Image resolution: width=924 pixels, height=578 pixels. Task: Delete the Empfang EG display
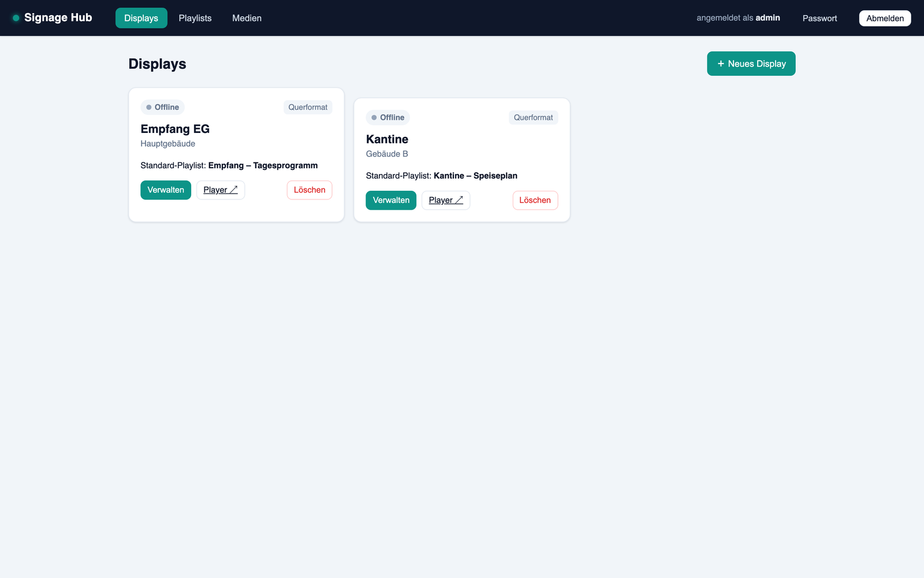(310, 190)
